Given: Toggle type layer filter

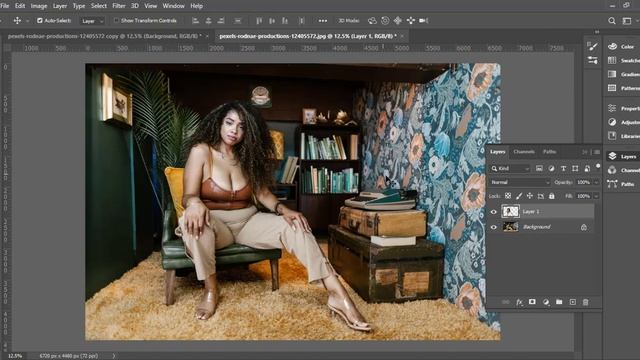Looking at the screenshot, I should pos(563,168).
